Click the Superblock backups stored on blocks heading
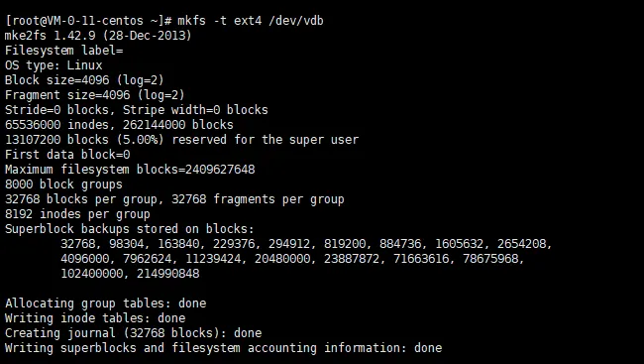644x364 pixels. coord(130,229)
